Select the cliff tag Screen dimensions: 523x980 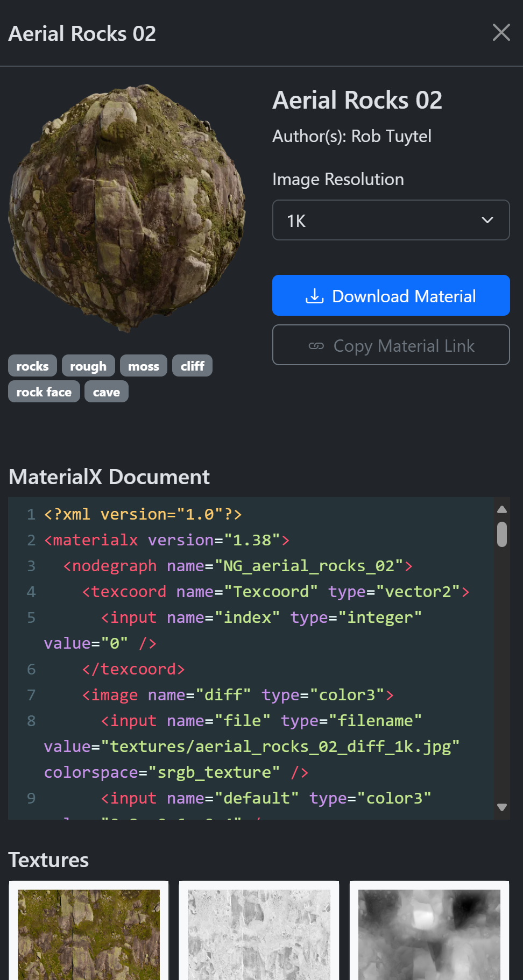pyautogui.click(x=192, y=366)
